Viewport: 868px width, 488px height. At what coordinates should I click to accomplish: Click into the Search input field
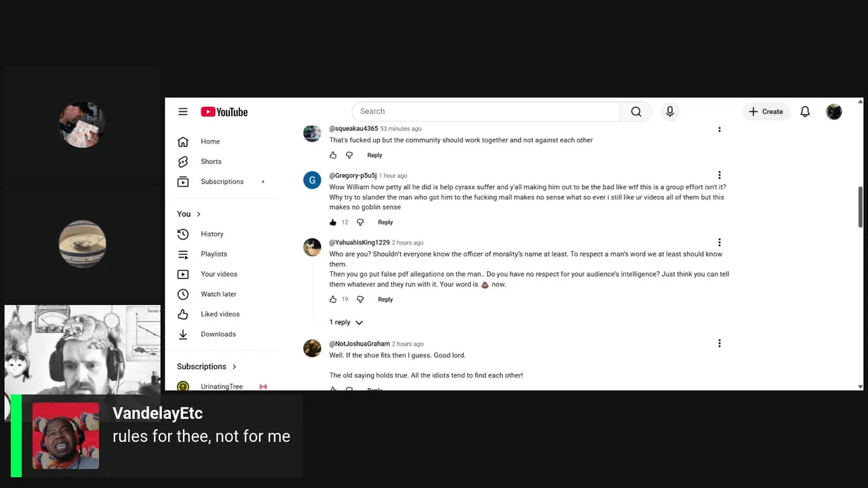click(486, 111)
